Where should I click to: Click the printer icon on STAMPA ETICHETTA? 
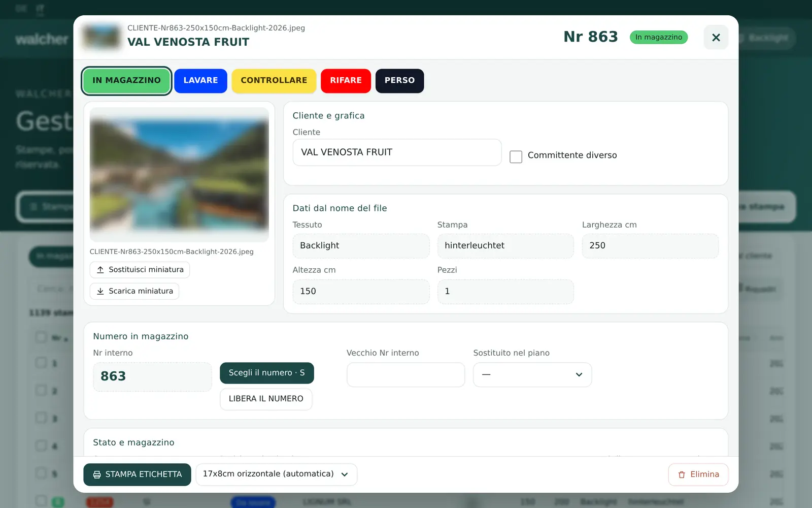[x=97, y=474]
